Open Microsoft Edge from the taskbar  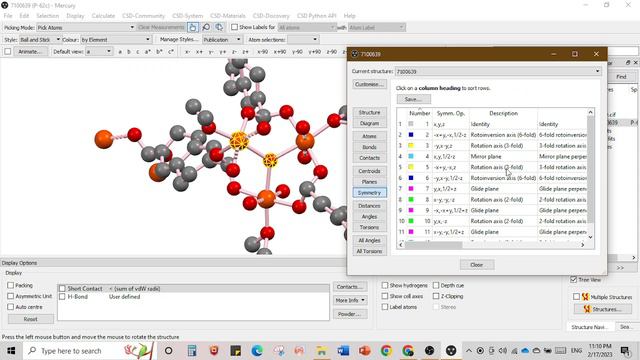pos(257,351)
